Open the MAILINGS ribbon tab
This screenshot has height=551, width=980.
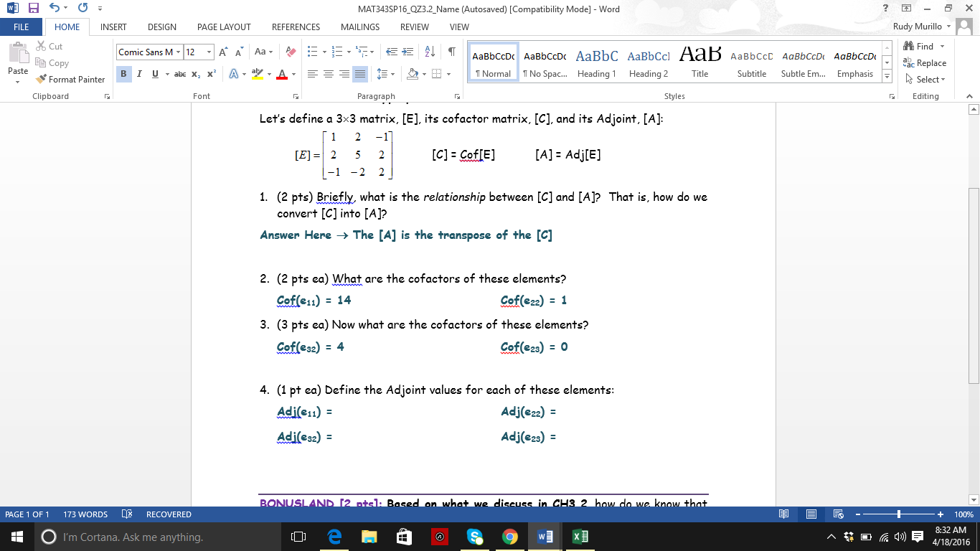pos(359,27)
